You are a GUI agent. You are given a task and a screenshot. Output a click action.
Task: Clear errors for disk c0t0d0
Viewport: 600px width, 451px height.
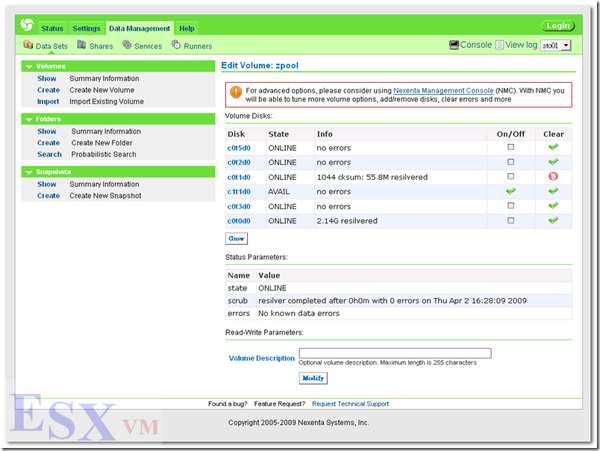point(553,220)
